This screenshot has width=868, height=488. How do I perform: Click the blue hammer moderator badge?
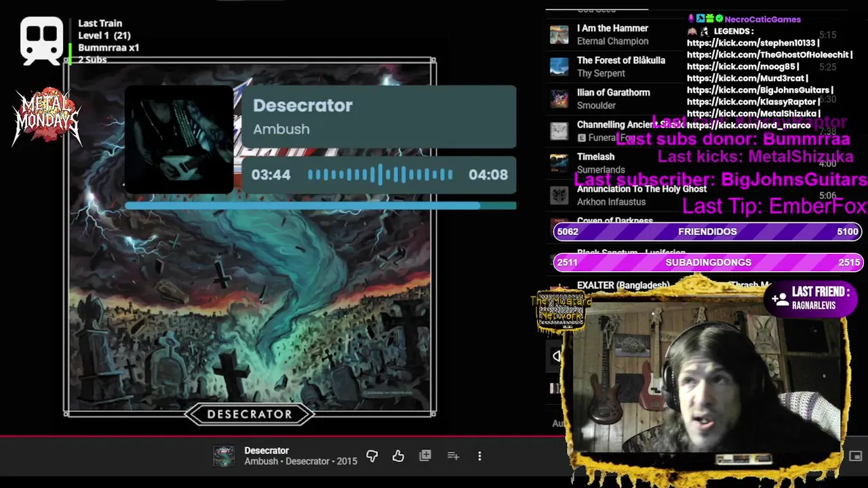(700, 19)
